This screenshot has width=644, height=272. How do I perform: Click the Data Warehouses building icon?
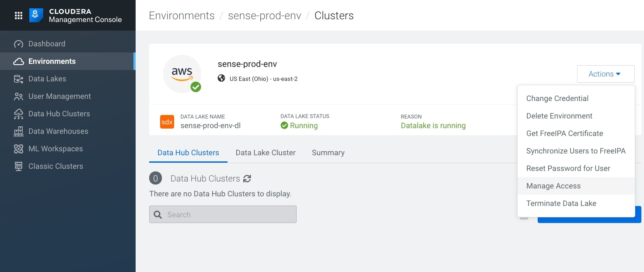point(18,131)
